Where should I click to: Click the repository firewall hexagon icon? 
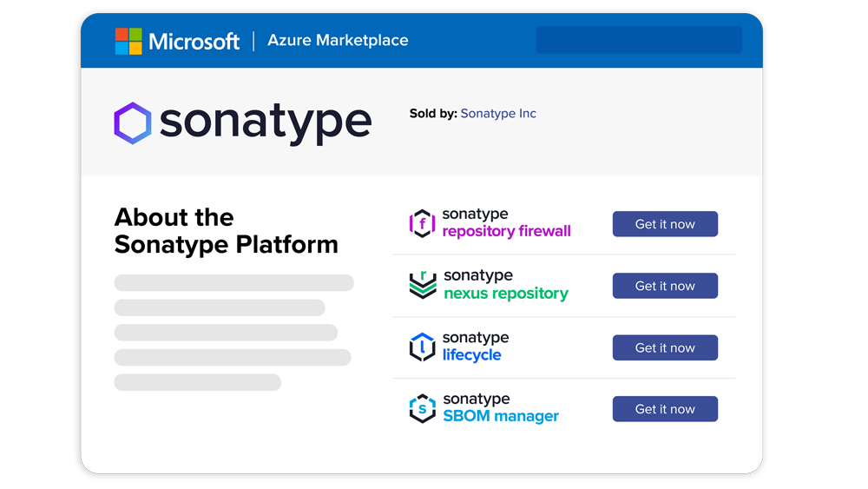(x=422, y=223)
